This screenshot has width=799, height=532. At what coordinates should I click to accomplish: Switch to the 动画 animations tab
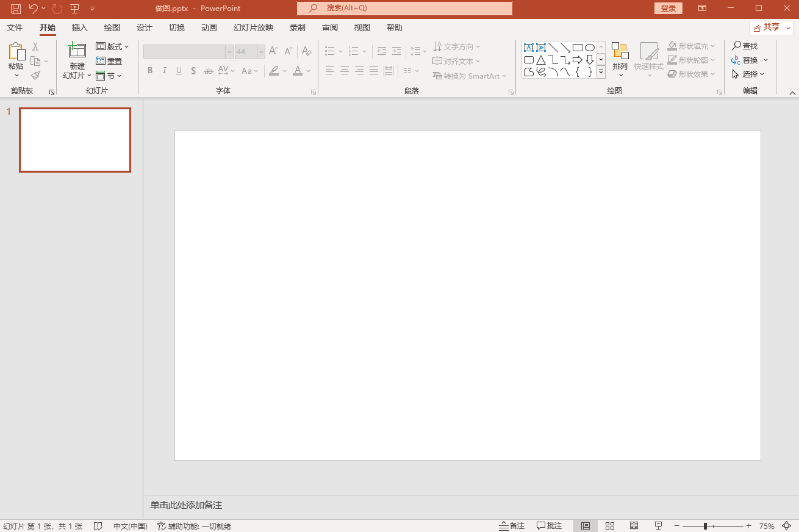click(209, 28)
